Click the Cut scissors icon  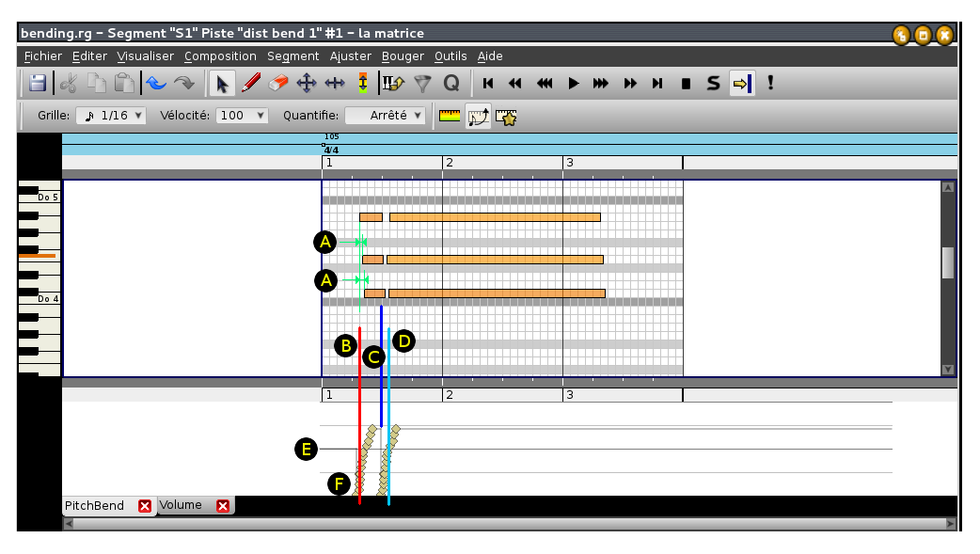(x=69, y=83)
